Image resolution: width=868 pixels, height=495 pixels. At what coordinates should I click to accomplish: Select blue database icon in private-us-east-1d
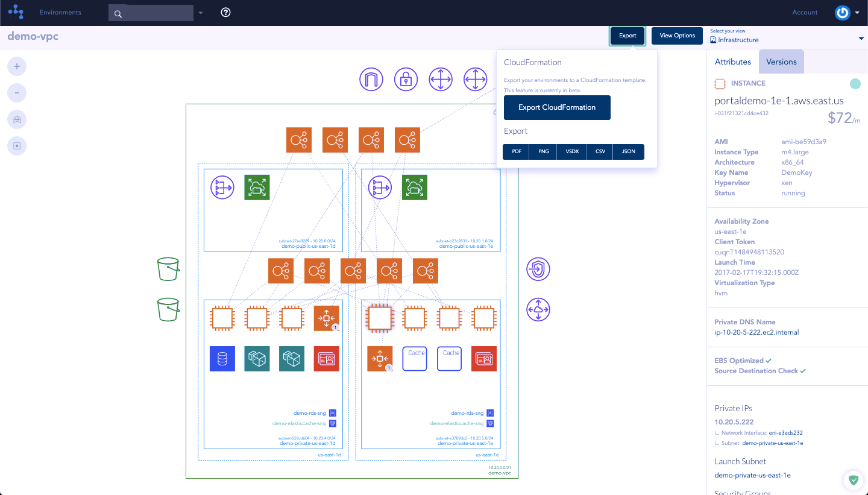click(222, 359)
